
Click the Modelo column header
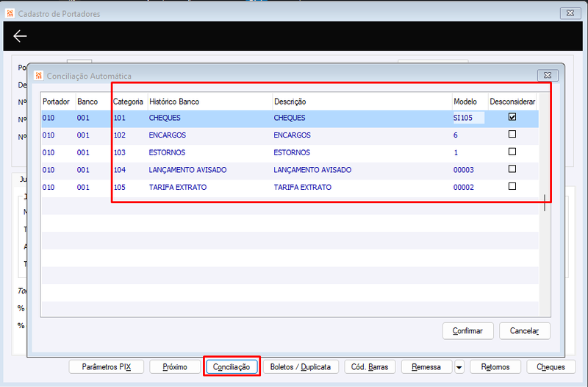click(x=470, y=102)
